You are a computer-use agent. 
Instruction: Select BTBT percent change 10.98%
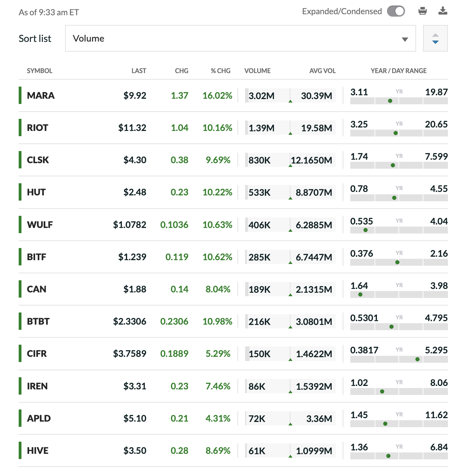(217, 321)
